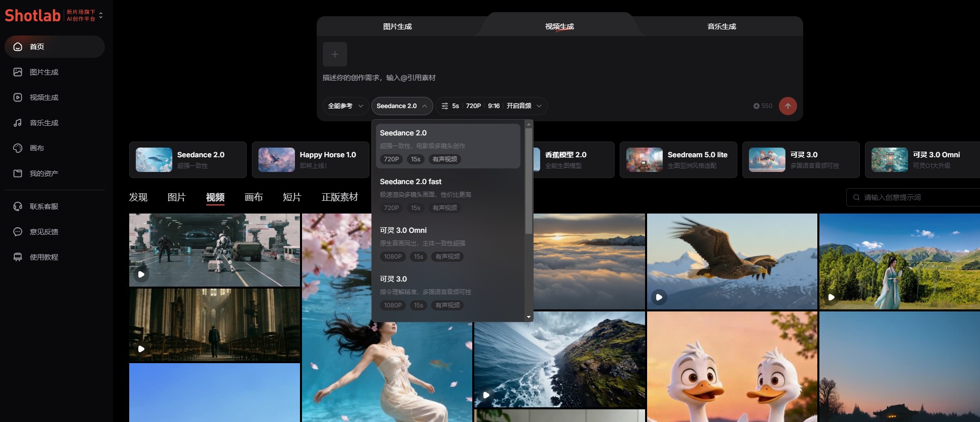This screenshot has width=980, height=422.
Task: Click the Happy Horse 1.0 model card
Action: point(310,160)
